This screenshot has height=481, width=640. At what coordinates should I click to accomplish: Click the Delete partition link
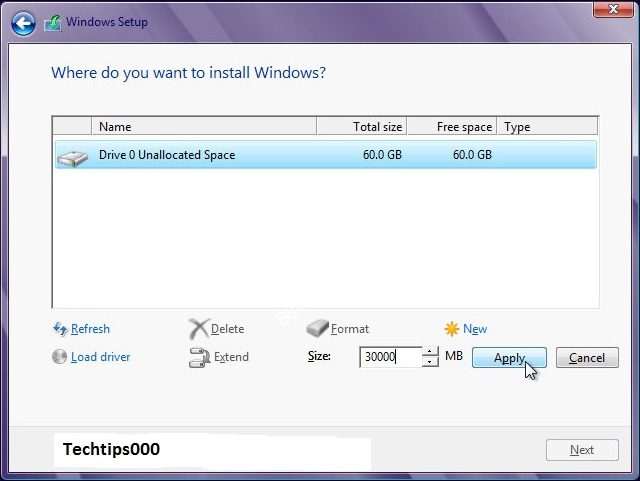[227, 329]
